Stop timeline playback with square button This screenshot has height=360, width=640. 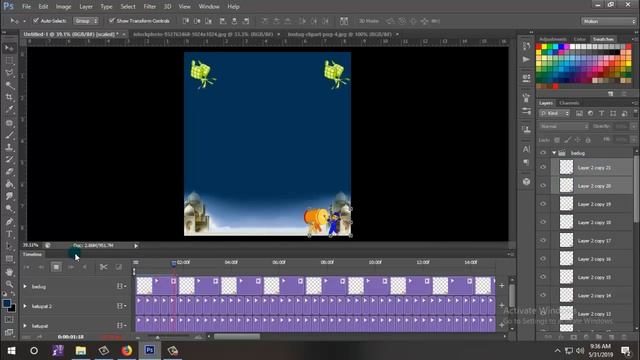coord(56,267)
